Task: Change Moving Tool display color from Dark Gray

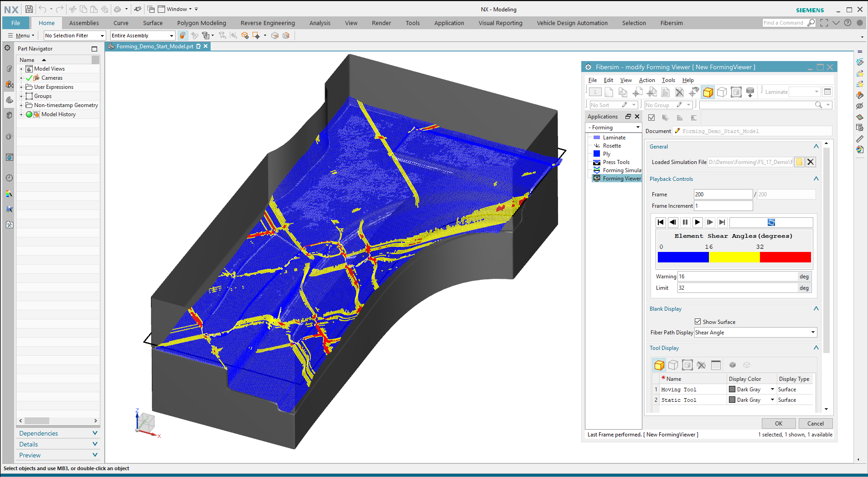Action: tap(772, 389)
